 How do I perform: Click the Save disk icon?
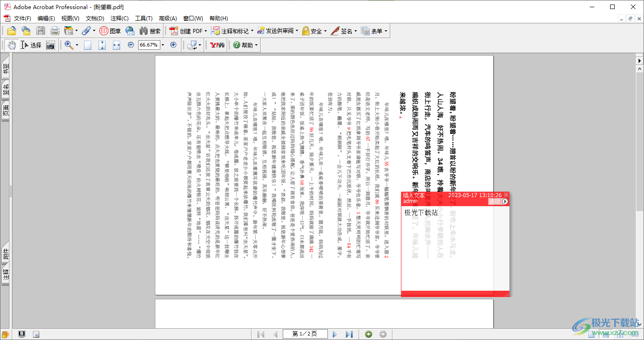coord(41,31)
